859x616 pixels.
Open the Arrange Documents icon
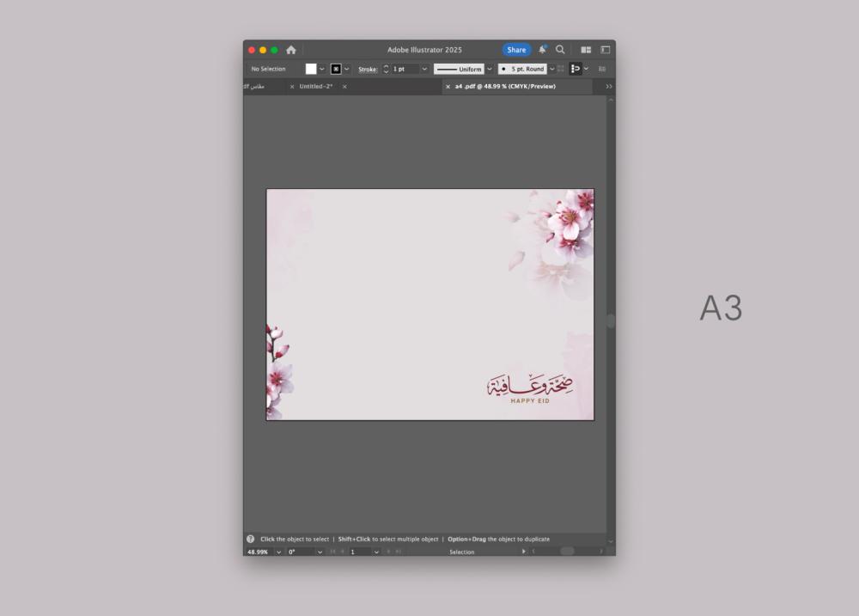click(x=586, y=50)
